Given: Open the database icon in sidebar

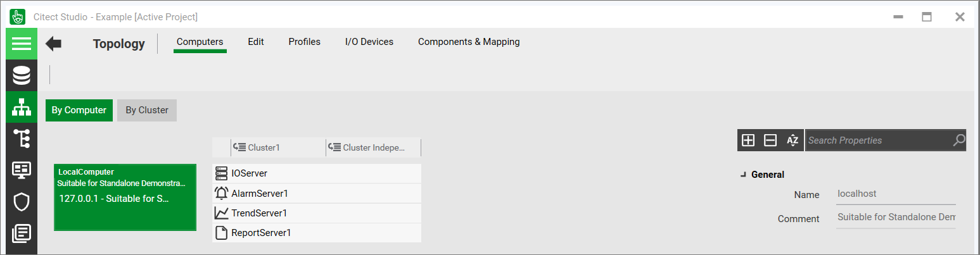Looking at the screenshot, I should (x=22, y=75).
